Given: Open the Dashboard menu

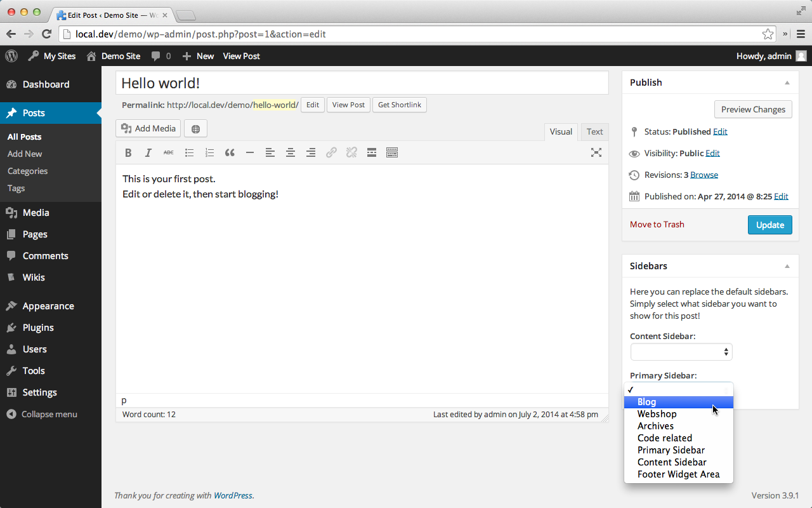Looking at the screenshot, I should click(x=51, y=84).
